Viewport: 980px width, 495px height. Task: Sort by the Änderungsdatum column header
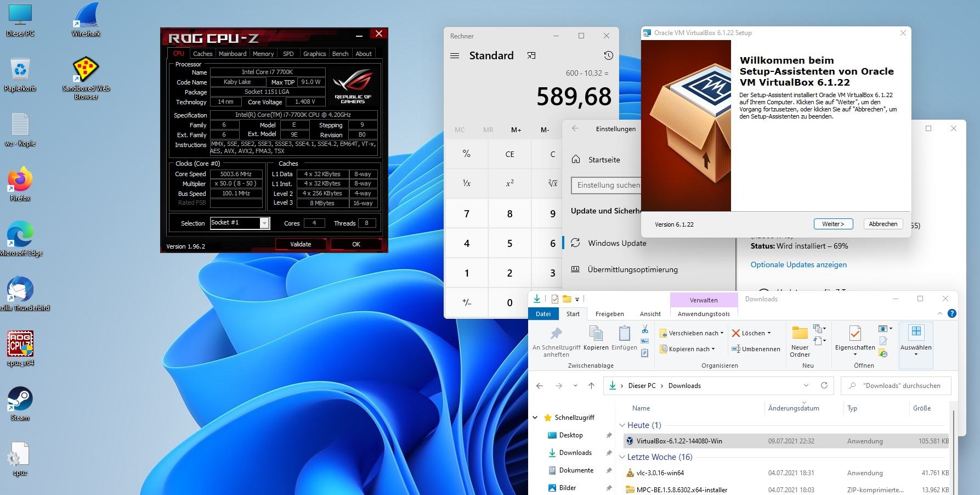(x=794, y=408)
